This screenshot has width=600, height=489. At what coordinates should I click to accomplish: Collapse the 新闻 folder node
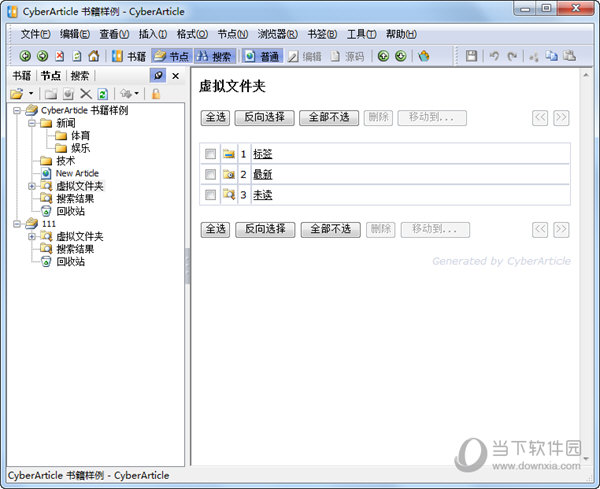click(32, 123)
